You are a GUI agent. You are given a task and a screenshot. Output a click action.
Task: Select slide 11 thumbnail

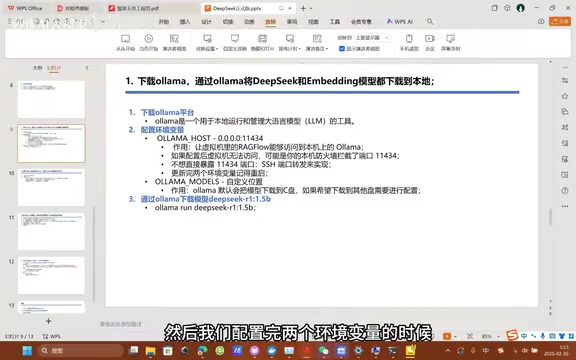51,231
